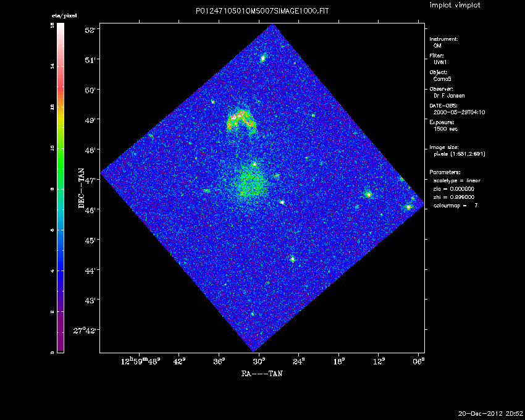Click the 'zhi = 0.999000' parameter
The width and height of the screenshot is (525, 420).
click(454, 197)
